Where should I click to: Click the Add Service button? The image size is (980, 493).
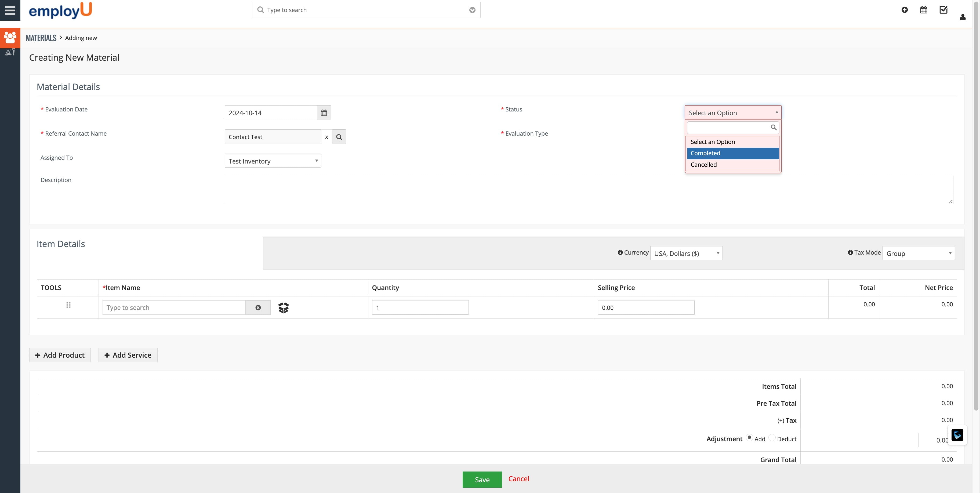(128, 355)
